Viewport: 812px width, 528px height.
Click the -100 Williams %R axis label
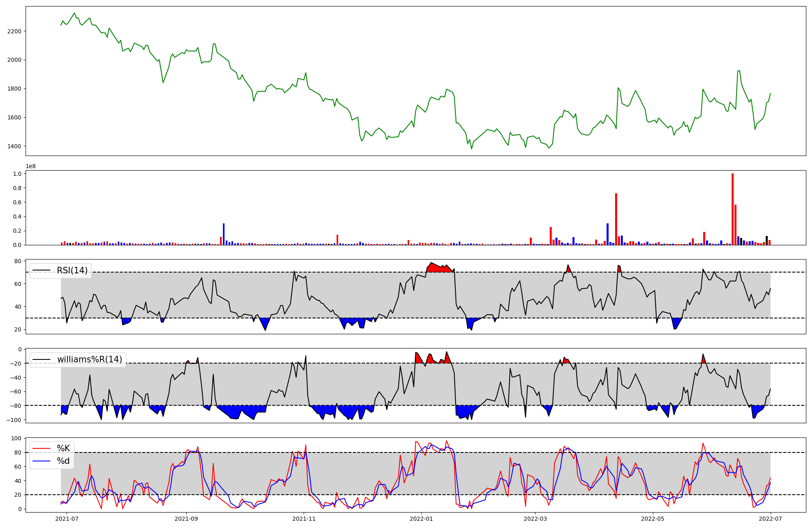13,420
